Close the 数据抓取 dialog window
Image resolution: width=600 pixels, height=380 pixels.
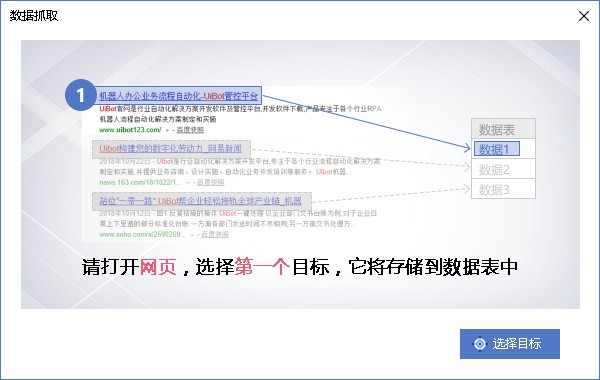point(584,16)
